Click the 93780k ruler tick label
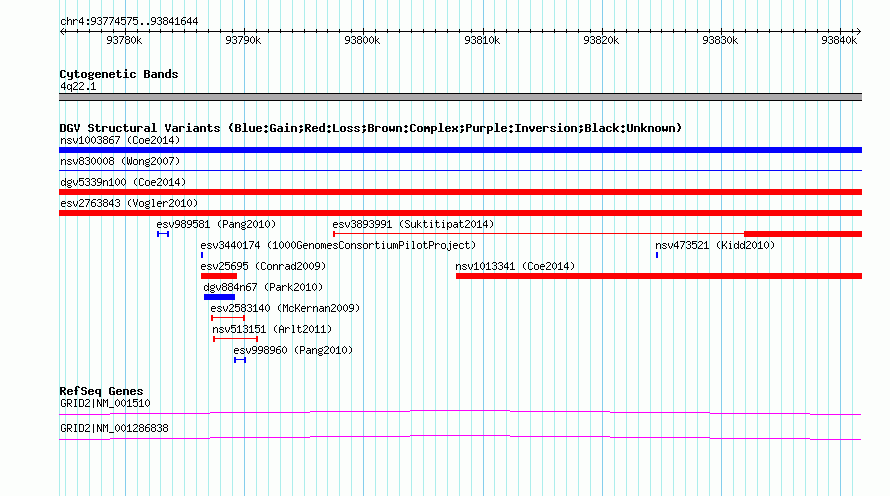890x496 pixels. point(124,40)
